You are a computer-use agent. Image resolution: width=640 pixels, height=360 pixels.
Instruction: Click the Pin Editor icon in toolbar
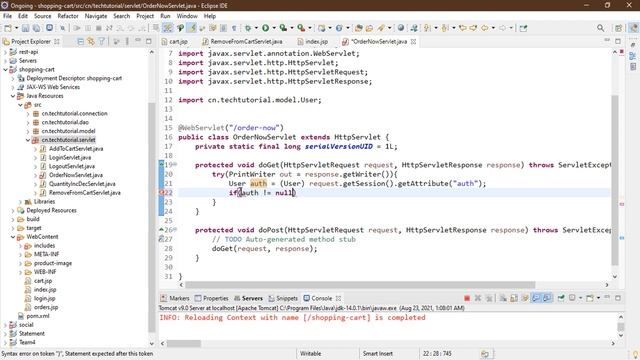(523, 28)
